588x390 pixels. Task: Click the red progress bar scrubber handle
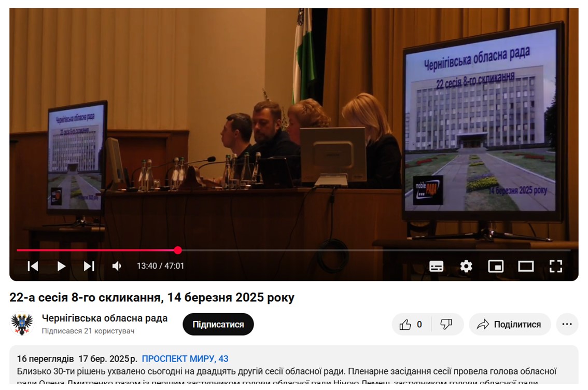pos(178,250)
